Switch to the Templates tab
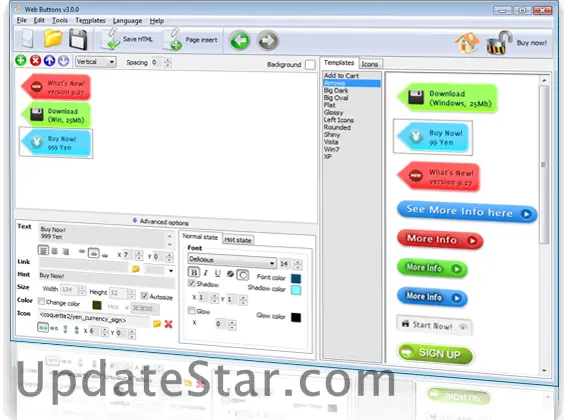This screenshot has width=566, height=420. pos(339,62)
